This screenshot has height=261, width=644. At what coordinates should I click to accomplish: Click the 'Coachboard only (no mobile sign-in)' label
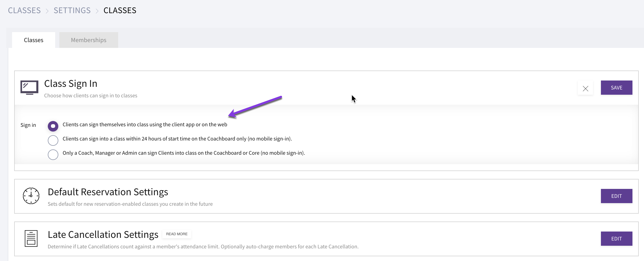coord(177,139)
